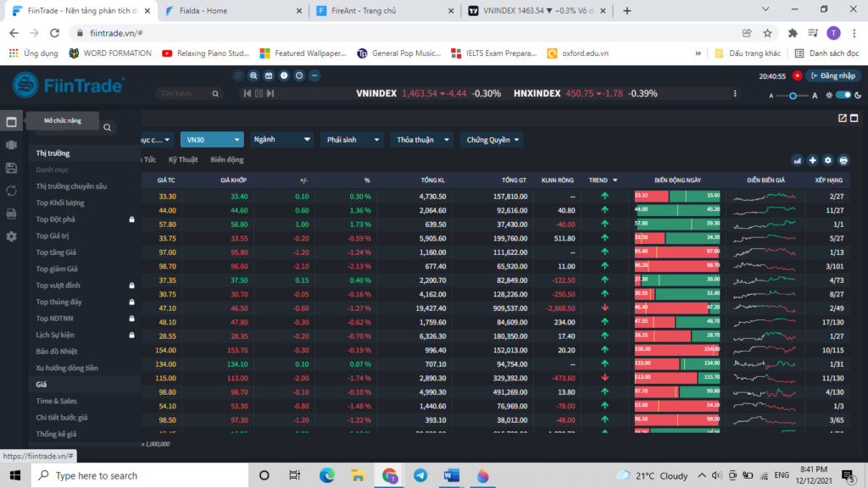Click the price sparkline in the 2/27 row

pos(765,197)
